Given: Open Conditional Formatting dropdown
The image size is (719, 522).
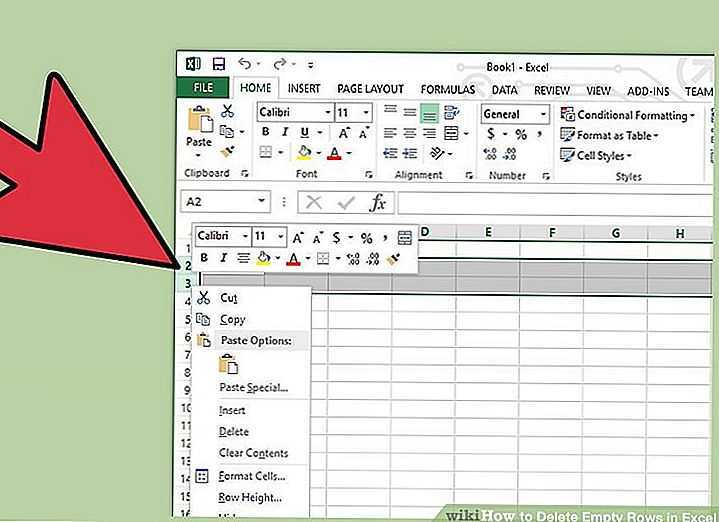Looking at the screenshot, I should click(x=627, y=115).
